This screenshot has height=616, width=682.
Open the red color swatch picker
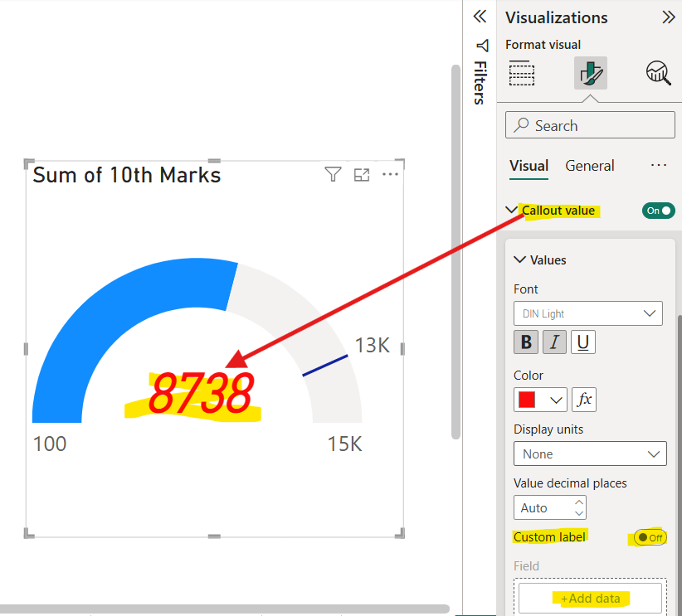[x=540, y=400]
